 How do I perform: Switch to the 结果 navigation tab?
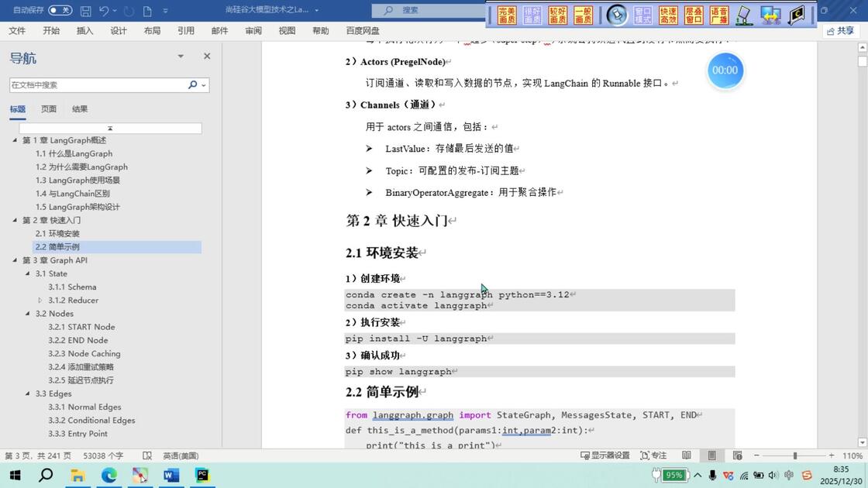80,109
